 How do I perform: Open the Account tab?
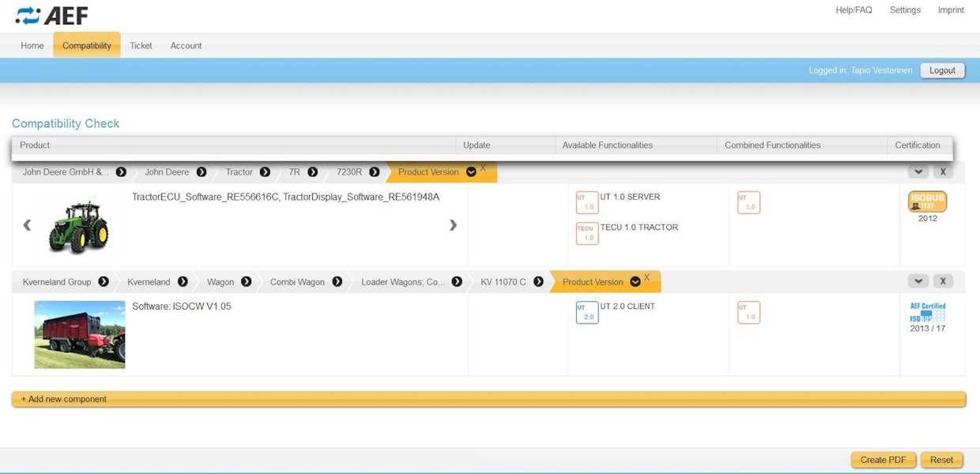pos(186,46)
